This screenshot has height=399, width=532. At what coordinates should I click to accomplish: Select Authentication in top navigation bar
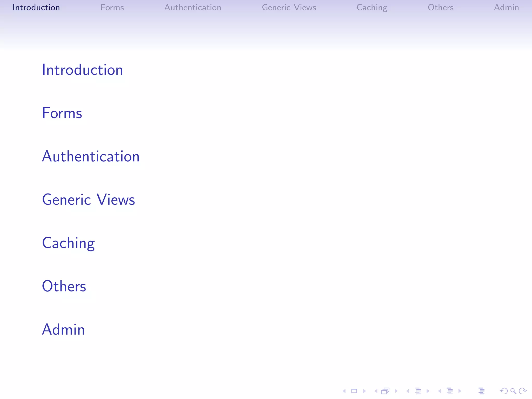(193, 8)
